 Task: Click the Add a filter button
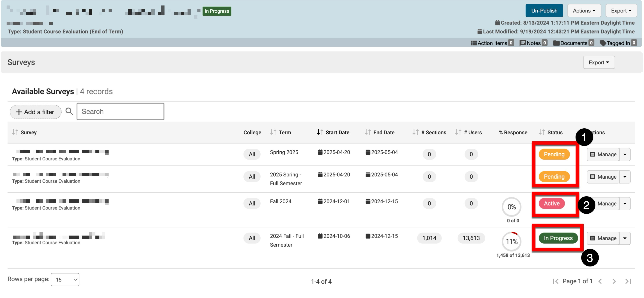pyautogui.click(x=36, y=112)
